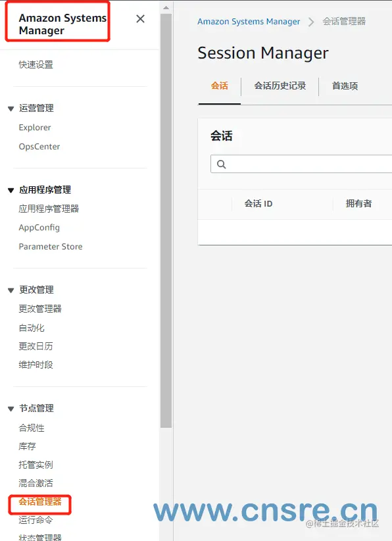The image size is (392, 541).
Task: Open 更改管理器 in sidebar
Action: click(40, 309)
